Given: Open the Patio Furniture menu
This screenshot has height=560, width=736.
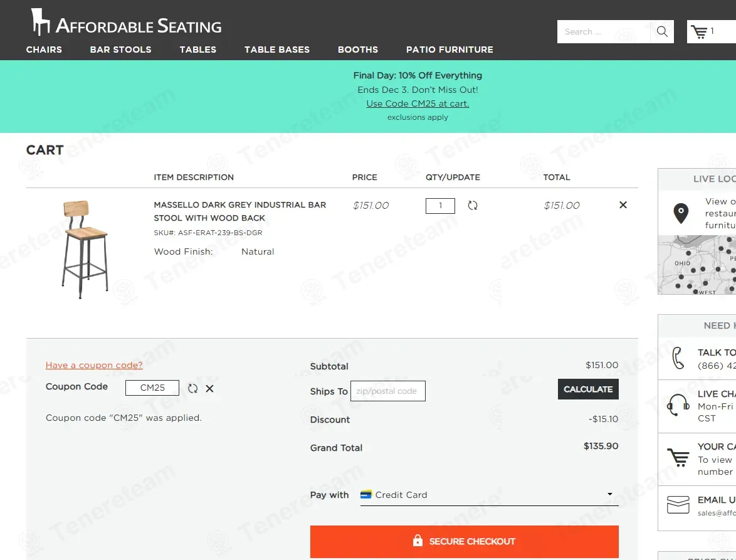Looking at the screenshot, I should click(x=449, y=50).
